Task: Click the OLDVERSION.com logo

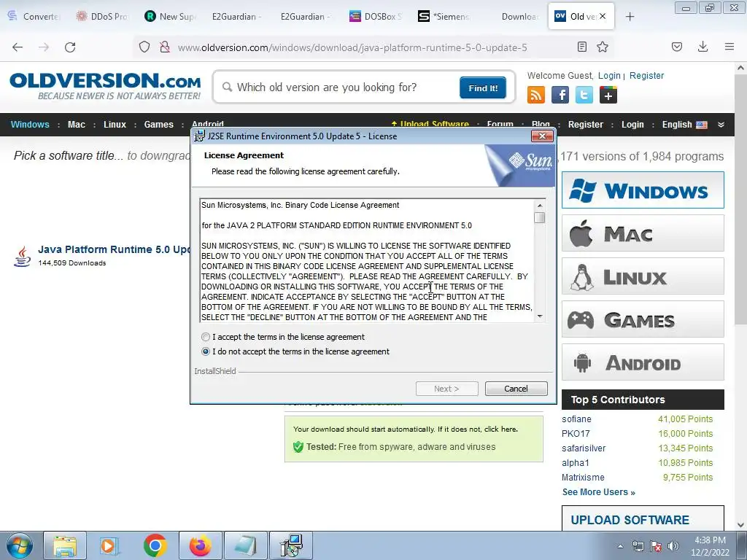Action: (105, 86)
